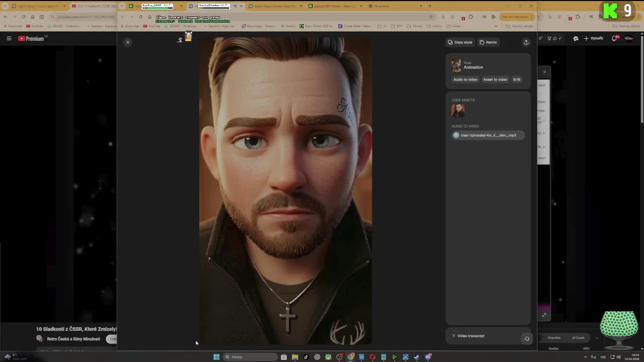644x362 pixels.
Task: Open Chrome from the taskbar
Action: [350, 357]
